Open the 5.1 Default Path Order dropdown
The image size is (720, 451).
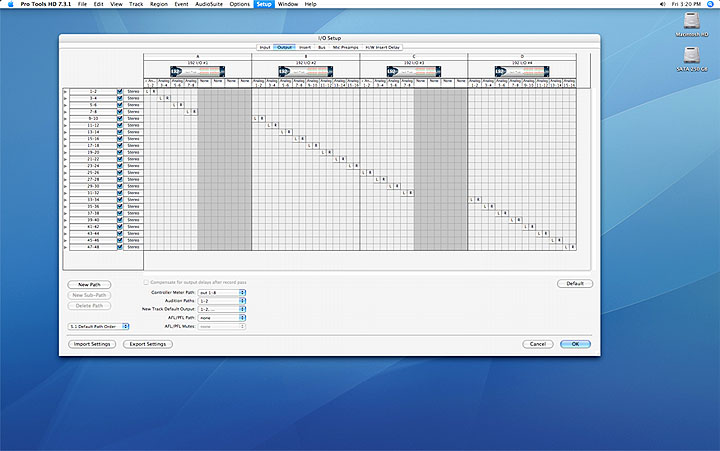click(98, 327)
